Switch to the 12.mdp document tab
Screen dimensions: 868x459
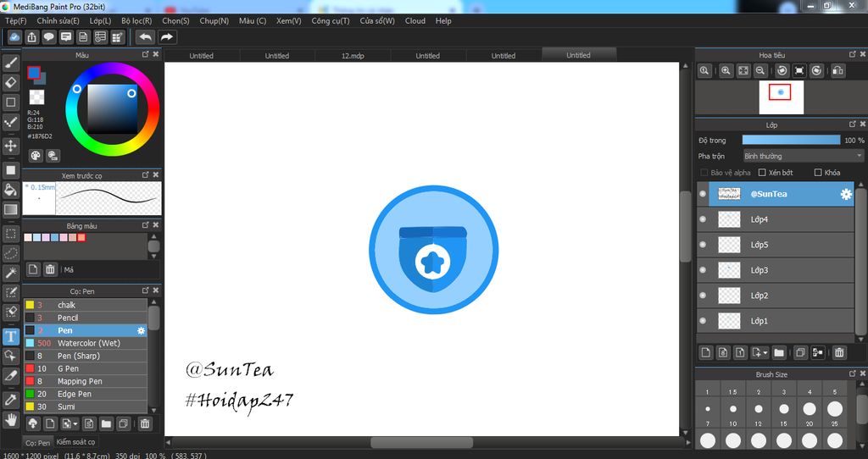(353, 55)
